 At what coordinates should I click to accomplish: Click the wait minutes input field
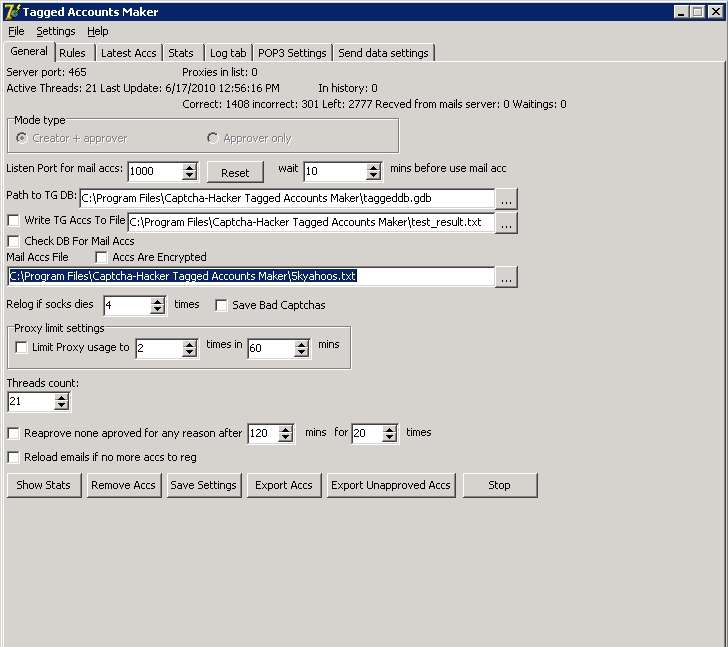[335, 171]
